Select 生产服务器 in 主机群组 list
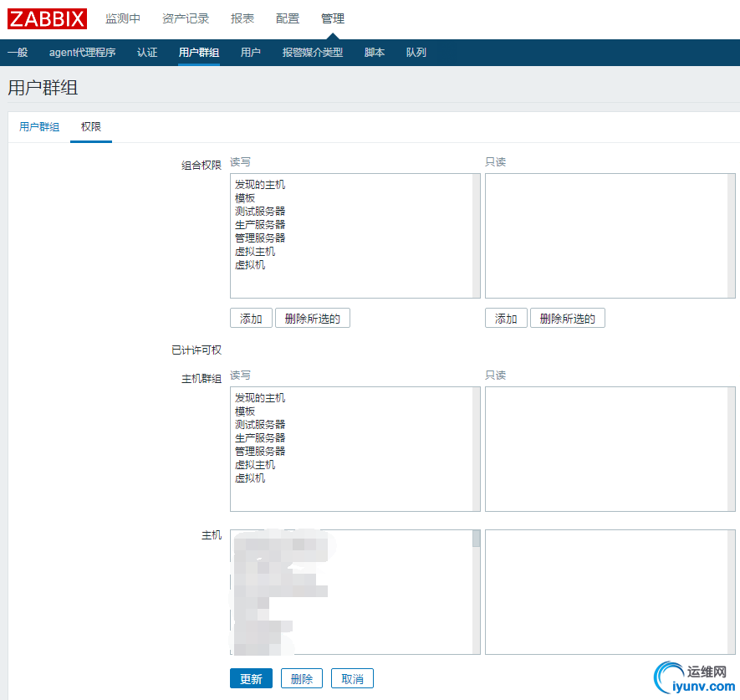Image resolution: width=740 pixels, height=700 pixels. click(x=260, y=438)
